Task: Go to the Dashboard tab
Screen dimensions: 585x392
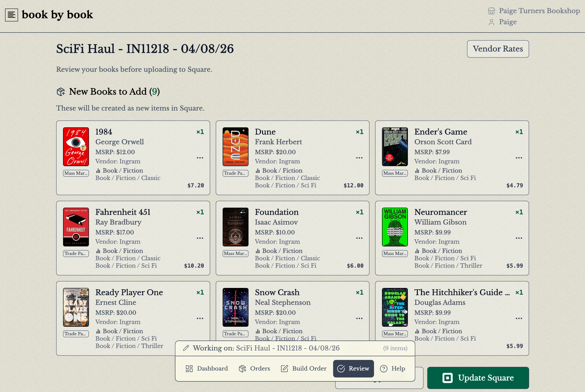Action: (207, 368)
